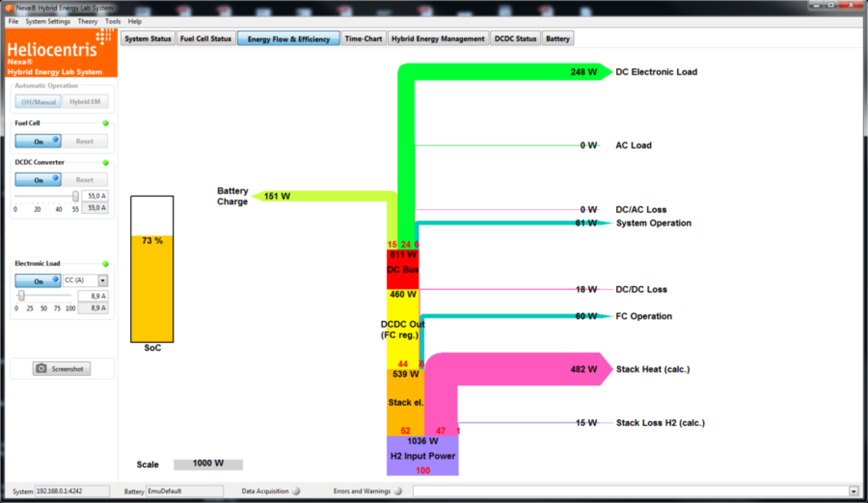This screenshot has width=868, height=503.
Task: Click the DCDC Converter current slider handle
Action: tap(75, 196)
